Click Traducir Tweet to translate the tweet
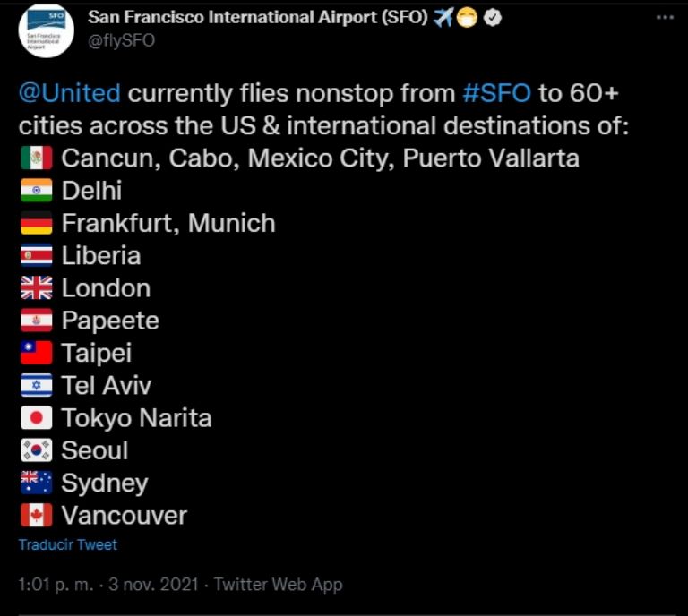The height and width of the screenshot is (616, 688). pyautogui.click(x=68, y=544)
